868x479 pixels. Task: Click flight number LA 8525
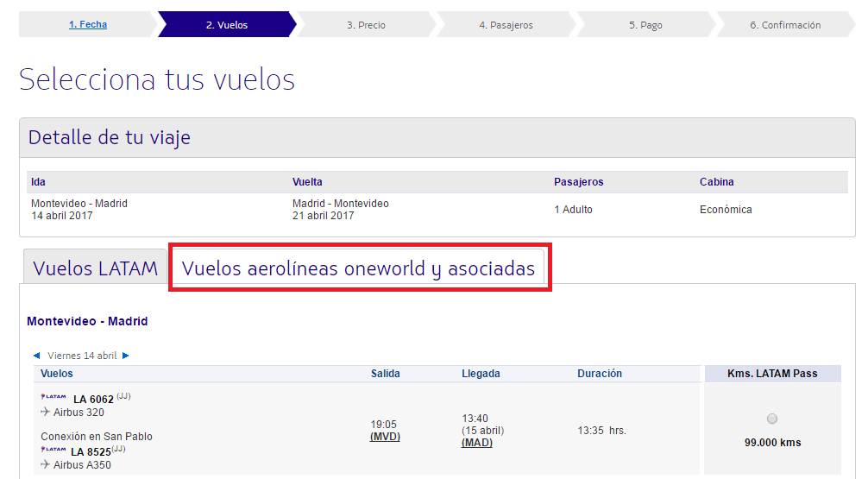[x=91, y=452]
